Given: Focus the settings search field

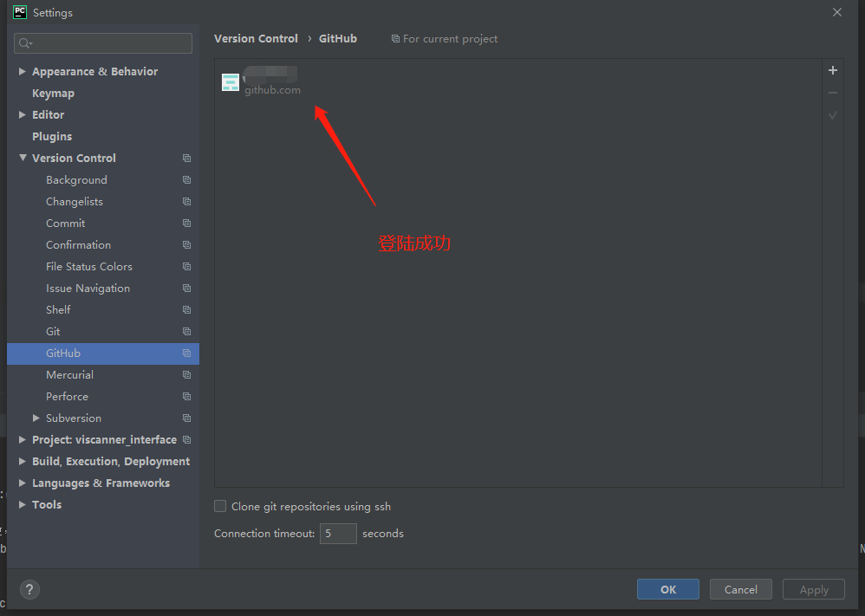Looking at the screenshot, I should 103,43.
